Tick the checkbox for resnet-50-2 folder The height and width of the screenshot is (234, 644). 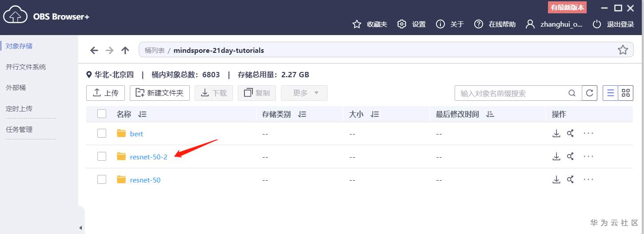(102, 156)
